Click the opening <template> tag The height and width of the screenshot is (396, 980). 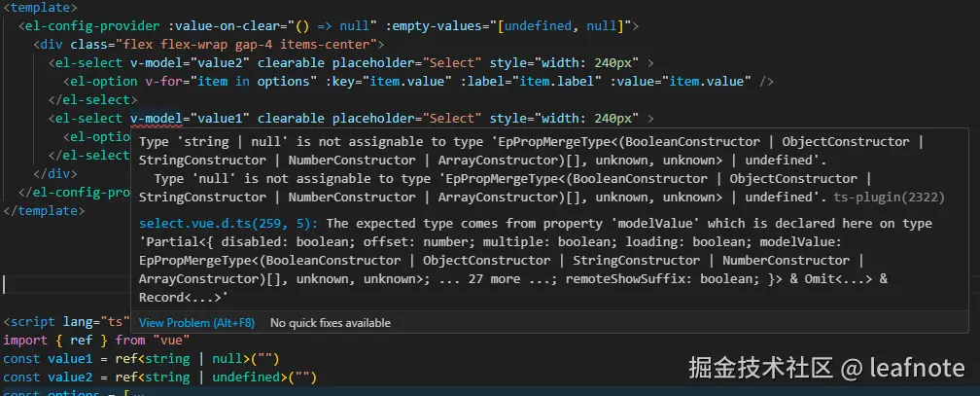(41, 8)
